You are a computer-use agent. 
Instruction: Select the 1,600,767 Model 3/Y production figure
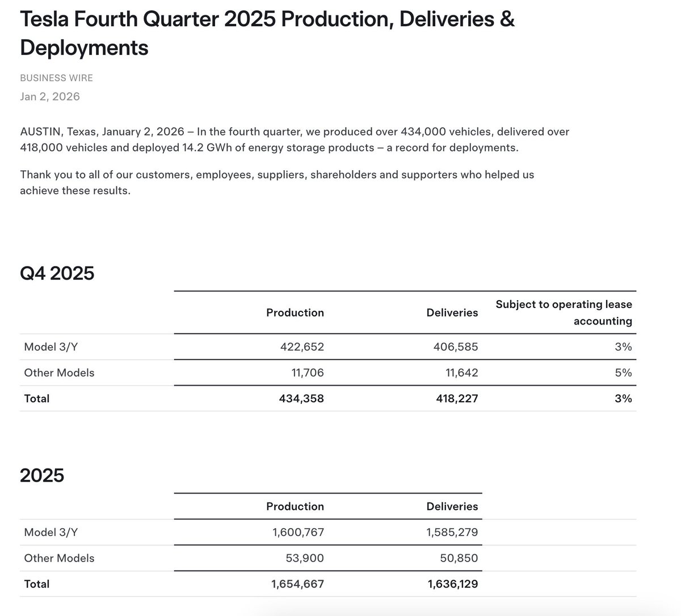click(297, 532)
